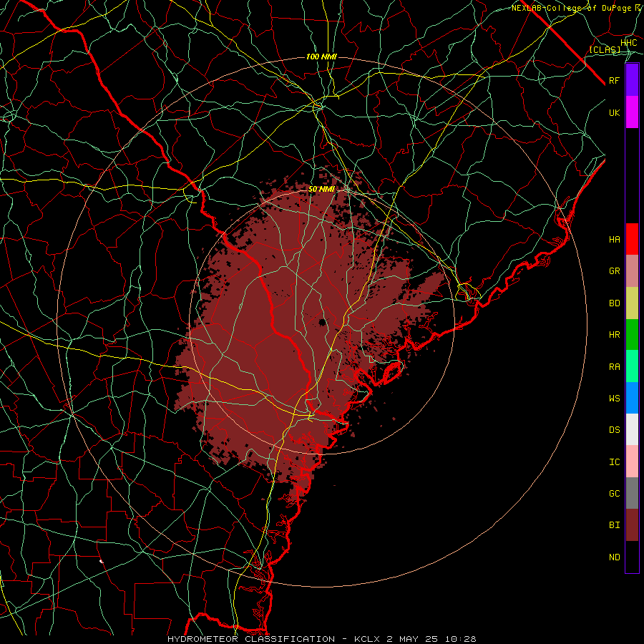Click the 'NEXLAB-College of DuPage' credit text
644x644 pixels.
click(571, 8)
